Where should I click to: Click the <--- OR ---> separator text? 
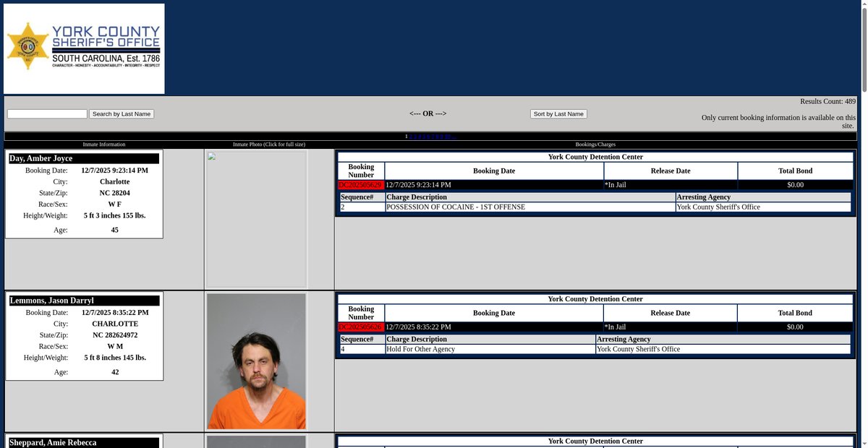(428, 113)
